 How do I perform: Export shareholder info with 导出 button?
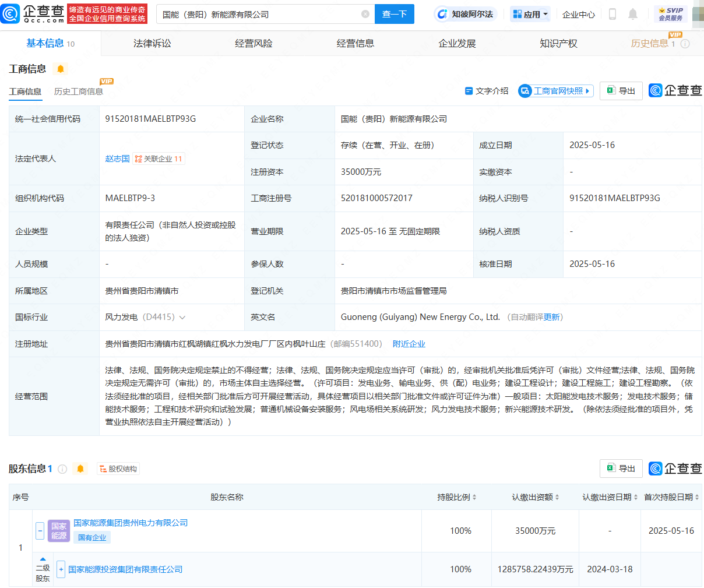(x=621, y=469)
